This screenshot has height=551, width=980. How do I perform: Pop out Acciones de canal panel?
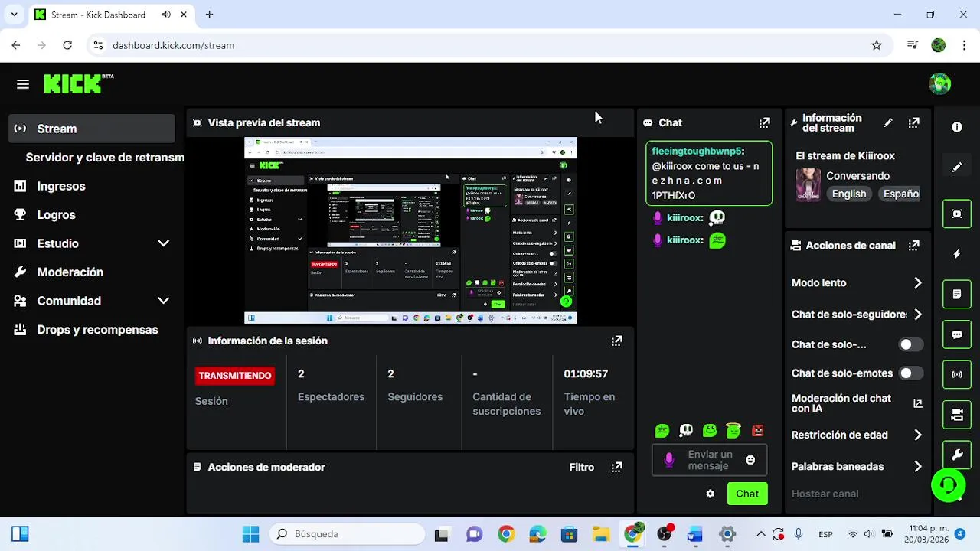(x=913, y=246)
